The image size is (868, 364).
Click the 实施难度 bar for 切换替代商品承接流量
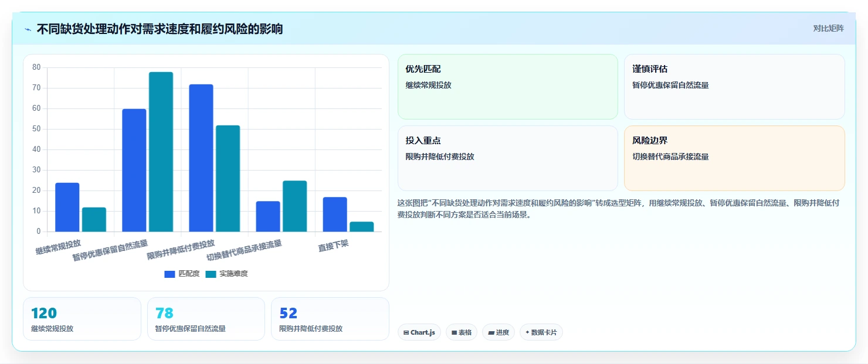click(x=294, y=206)
